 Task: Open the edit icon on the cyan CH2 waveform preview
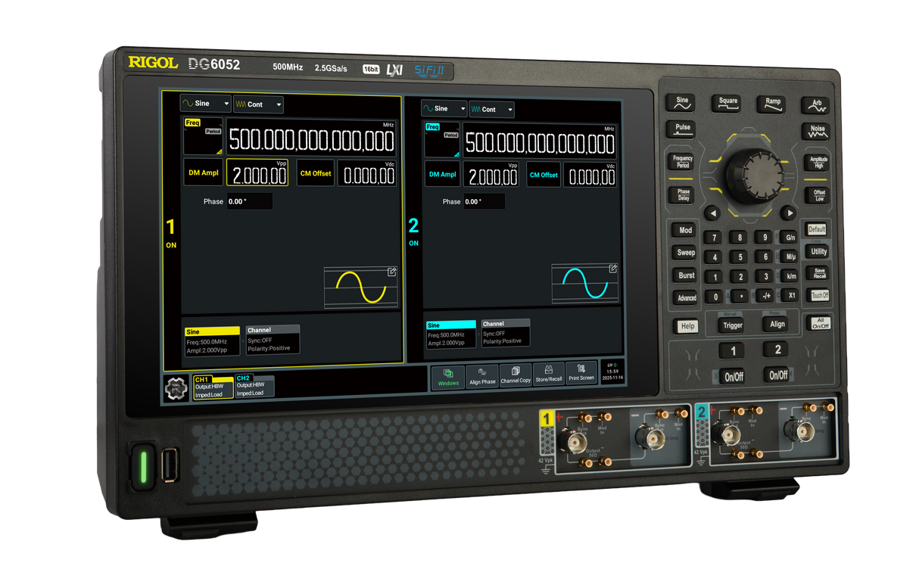pos(613,268)
